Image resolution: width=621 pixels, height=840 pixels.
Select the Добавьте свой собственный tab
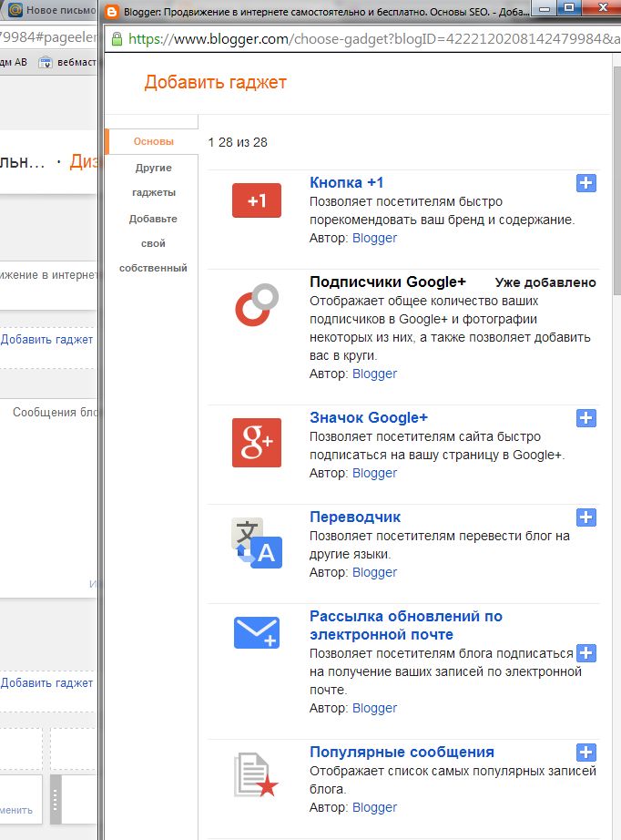pyautogui.click(x=153, y=243)
